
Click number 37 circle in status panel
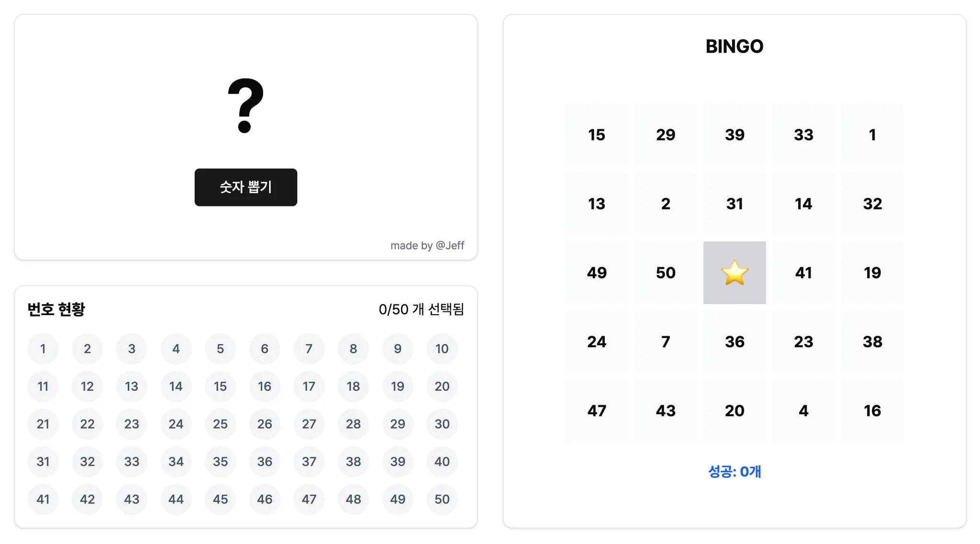tap(309, 462)
